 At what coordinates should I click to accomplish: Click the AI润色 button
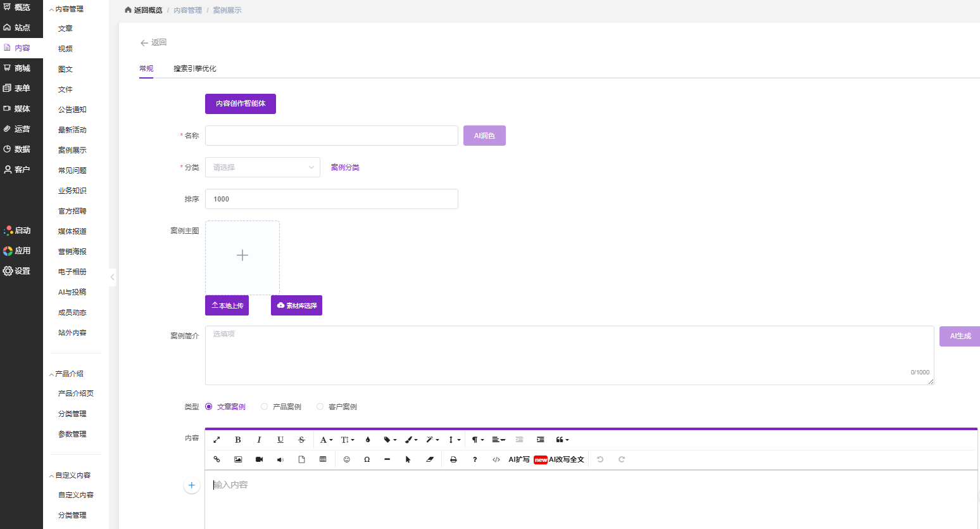484,136
